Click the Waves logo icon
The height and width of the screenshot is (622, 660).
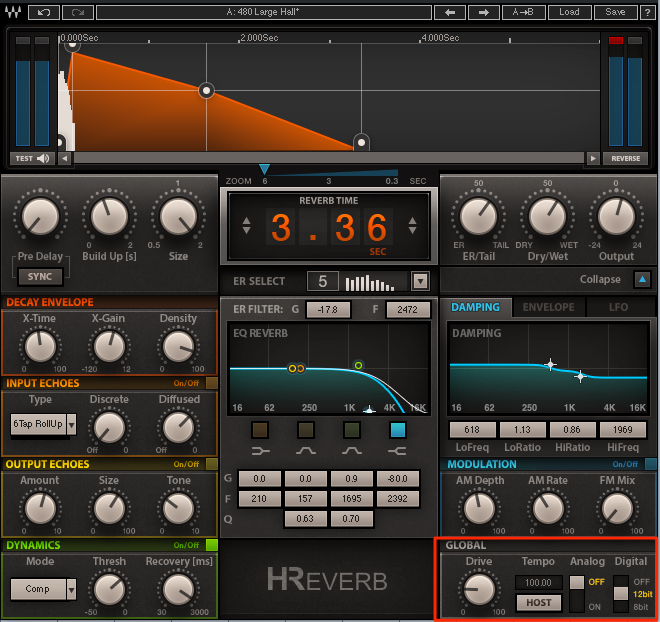pyautogui.click(x=13, y=12)
